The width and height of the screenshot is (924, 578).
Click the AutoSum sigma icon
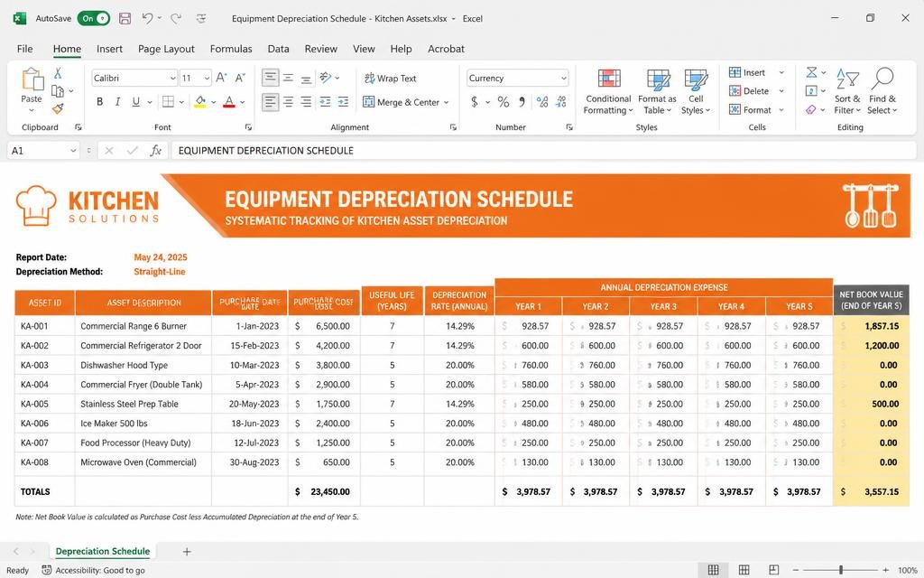coord(812,72)
